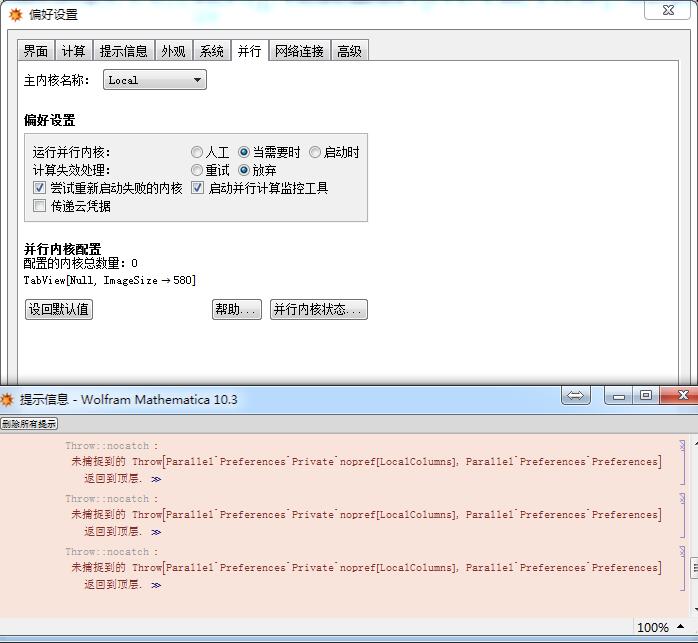Uncheck 启动并行计算监控工具 checkbox

pyautogui.click(x=198, y=187)
